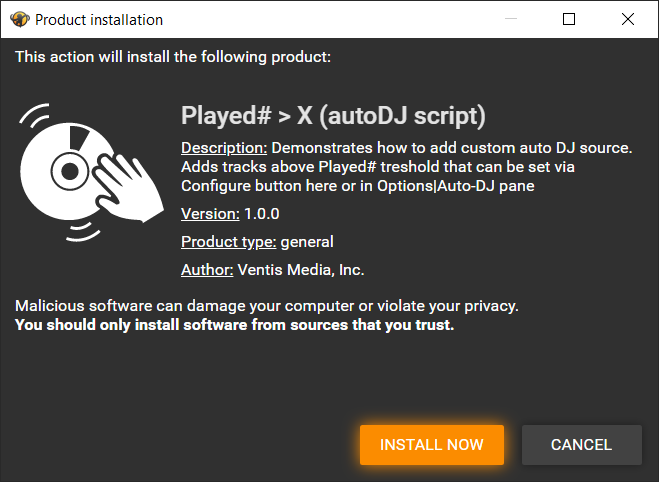Click the bold "only install software" warning
659x482 pixels.
click(235, 325)
